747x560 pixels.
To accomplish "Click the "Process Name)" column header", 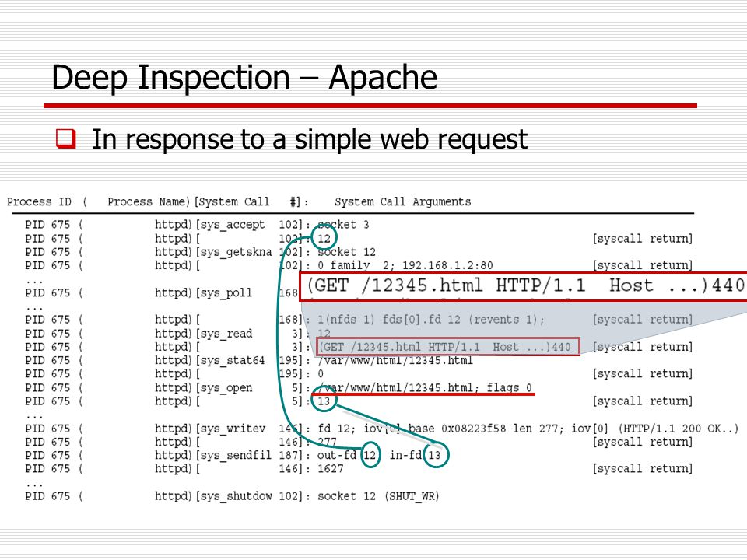I will click(x=149, y=202).
